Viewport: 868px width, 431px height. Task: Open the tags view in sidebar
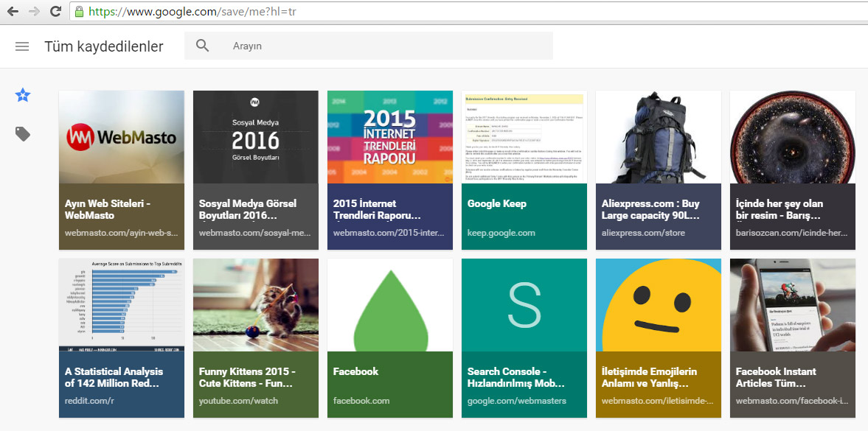point(23,134)
